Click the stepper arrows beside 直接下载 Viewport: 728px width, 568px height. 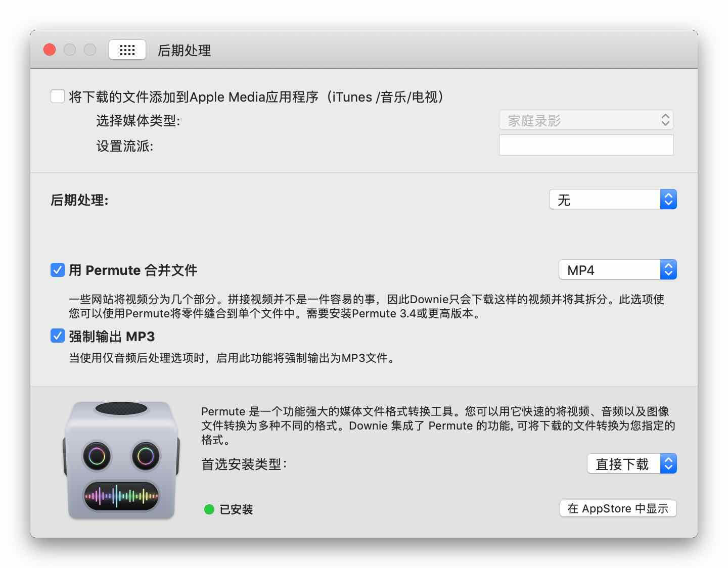click(668, 463)
